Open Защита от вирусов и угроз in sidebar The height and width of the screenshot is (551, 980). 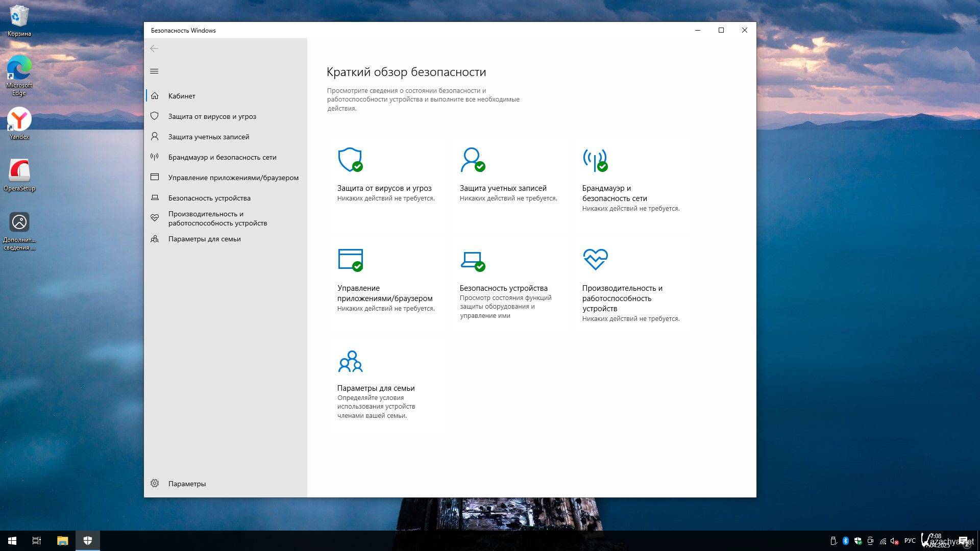coord(212,116)
